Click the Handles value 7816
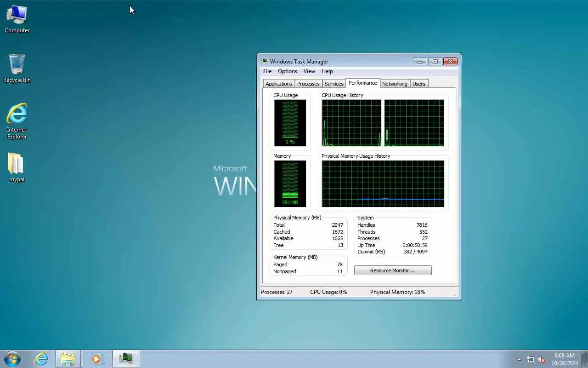This screenshot has width=588, height=368. pyautogui.click(x=422, y=225)
